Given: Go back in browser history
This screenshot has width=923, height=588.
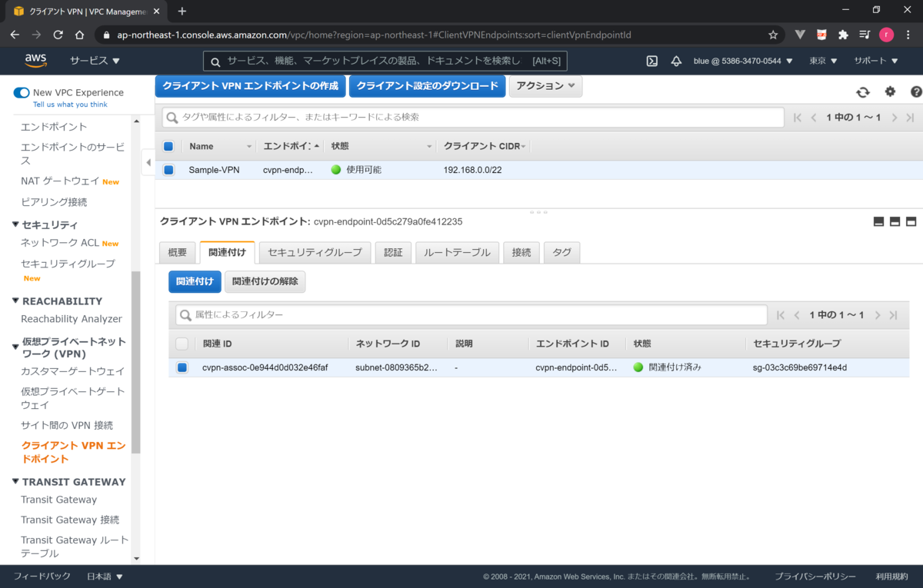Looking at the screenshot, I should [x=15, y=35].
